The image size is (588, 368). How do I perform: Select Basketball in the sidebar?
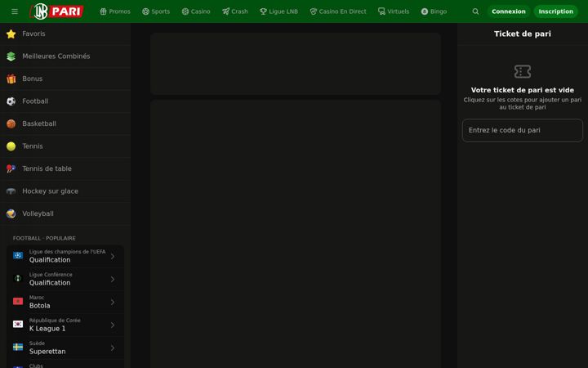pyautogui.click(x=65, y=124)
